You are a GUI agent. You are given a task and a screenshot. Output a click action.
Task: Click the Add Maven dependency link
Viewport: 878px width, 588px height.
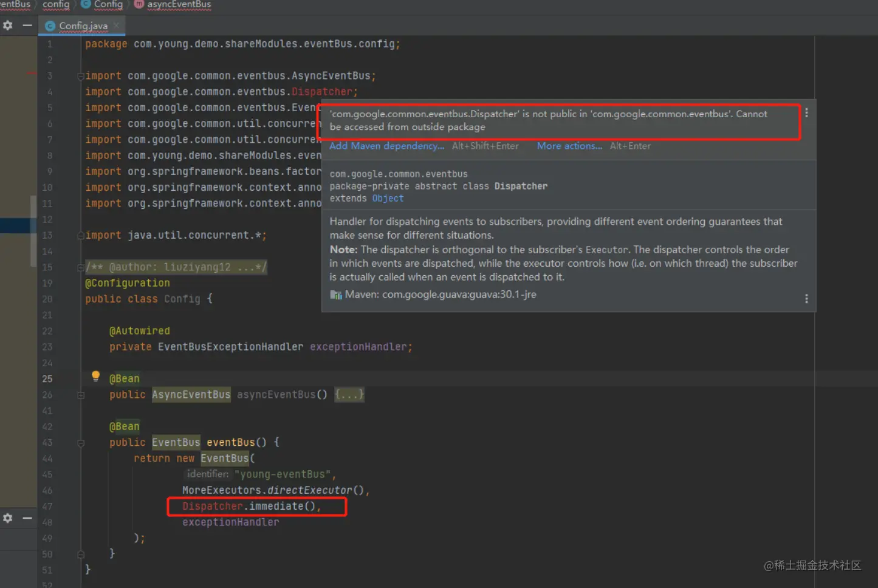pos(386,146)
